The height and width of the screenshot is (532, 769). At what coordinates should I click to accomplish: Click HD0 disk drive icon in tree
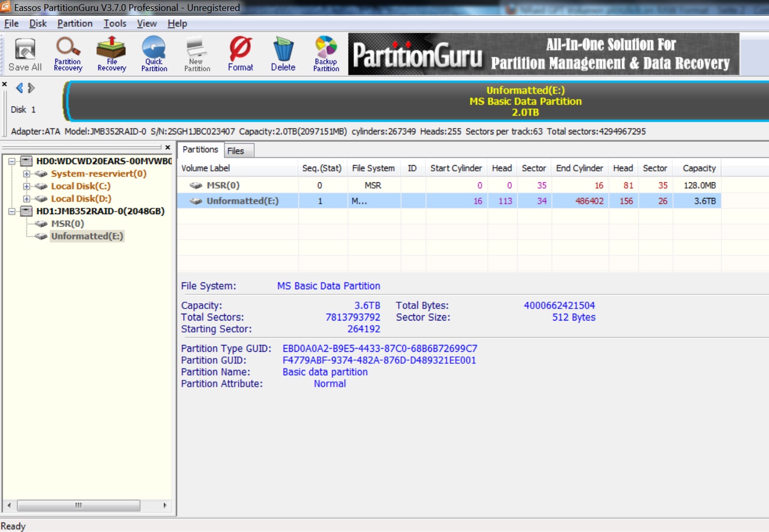(x=26, y=161)
